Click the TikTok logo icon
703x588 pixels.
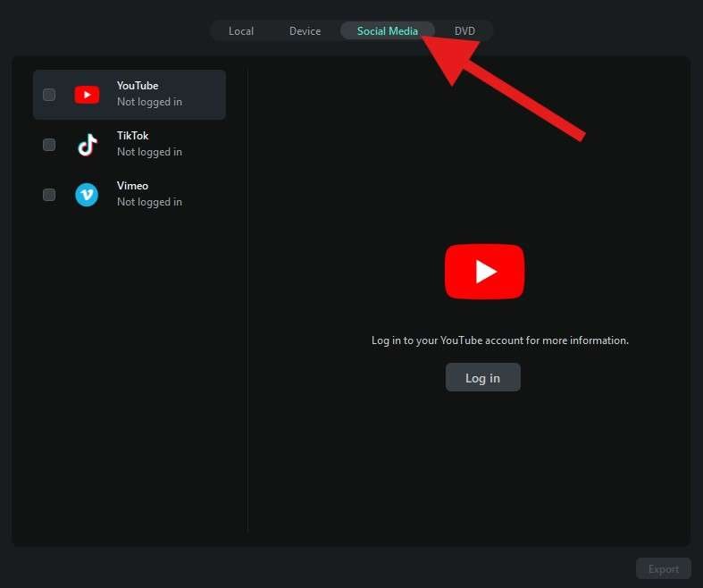click(87, 145)
